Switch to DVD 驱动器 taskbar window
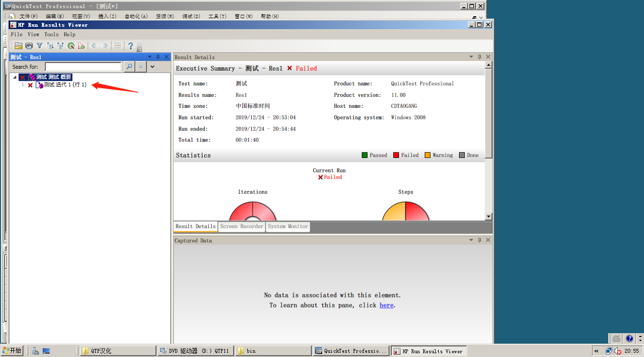This screenshot has width=644, height=357. (196, 351)
